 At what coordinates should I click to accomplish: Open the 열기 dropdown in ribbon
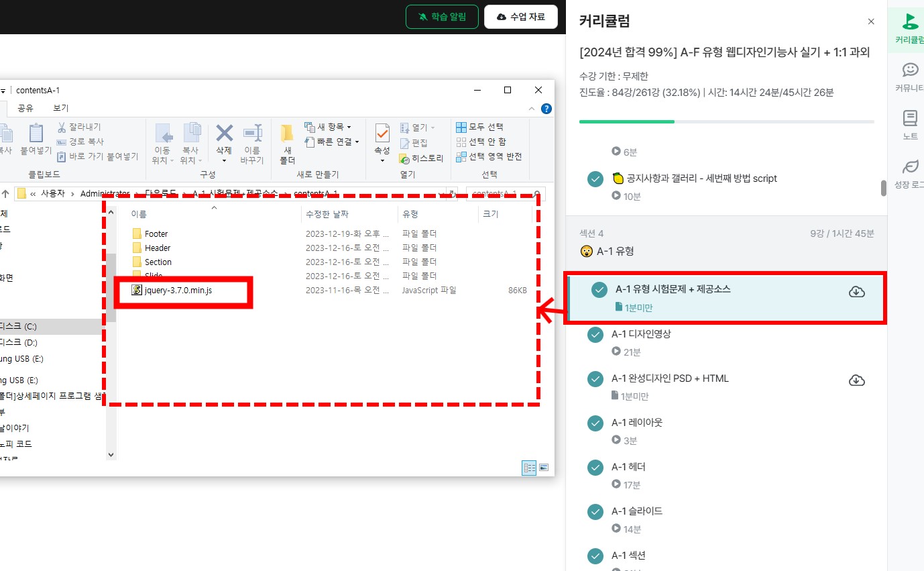coord(417,127)
